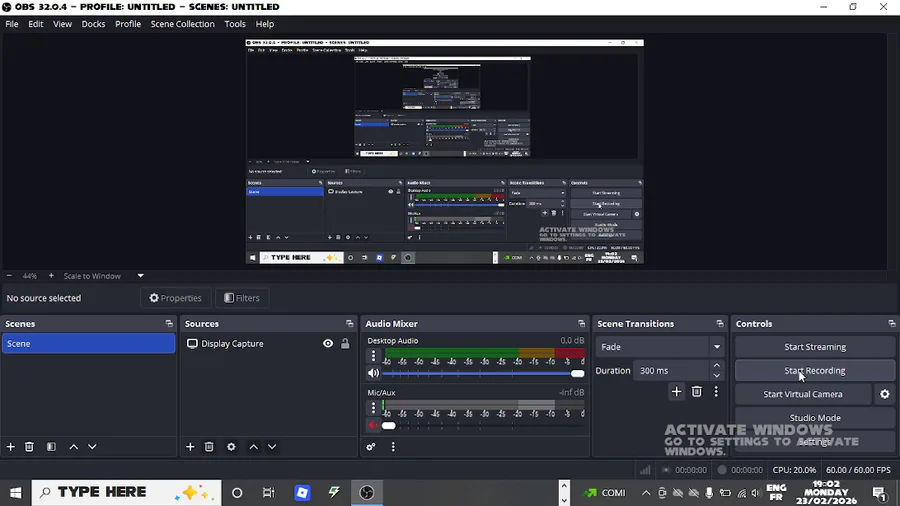
Task: Mute Desktop Audio speaker icon
Action: pyautogui.click(x=374, y=373)
